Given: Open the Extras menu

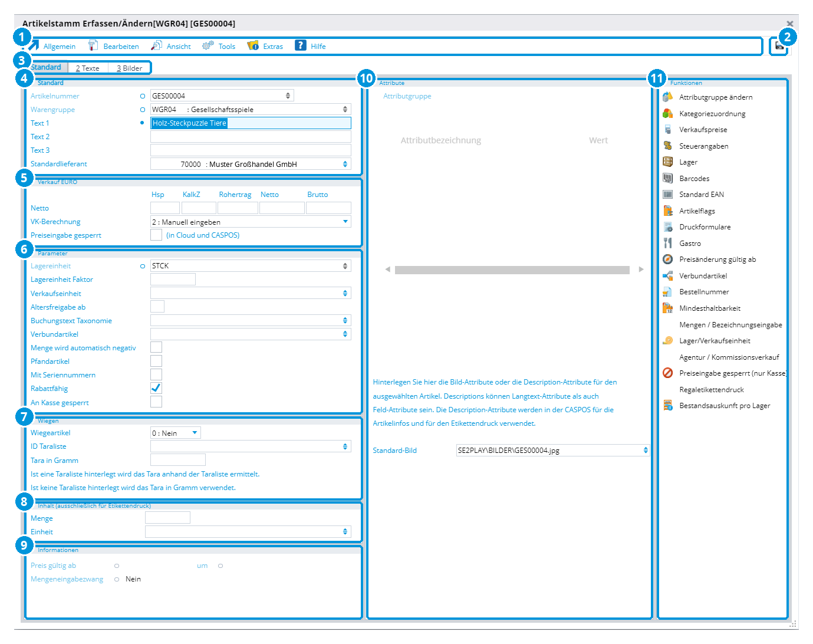Looking at the screenshot, I should 265,46.
